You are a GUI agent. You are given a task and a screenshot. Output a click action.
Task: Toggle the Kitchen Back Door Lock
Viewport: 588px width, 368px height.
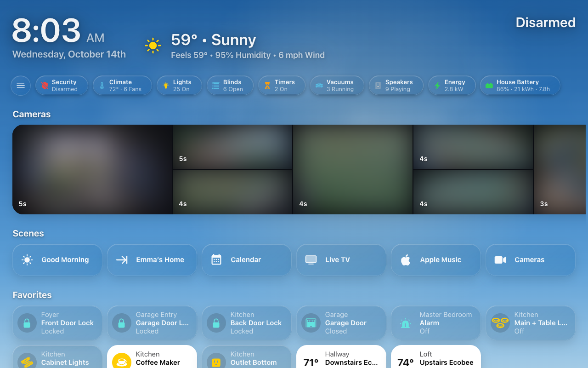[x=247, y=323]
